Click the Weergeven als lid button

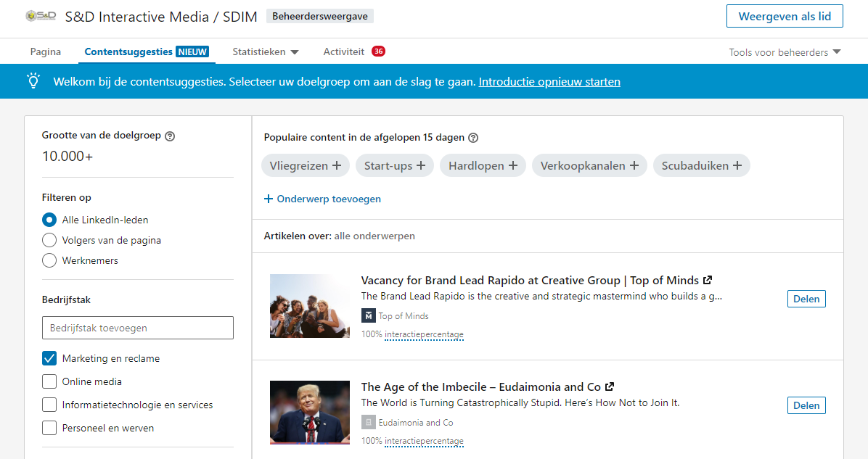coord(784,16)
